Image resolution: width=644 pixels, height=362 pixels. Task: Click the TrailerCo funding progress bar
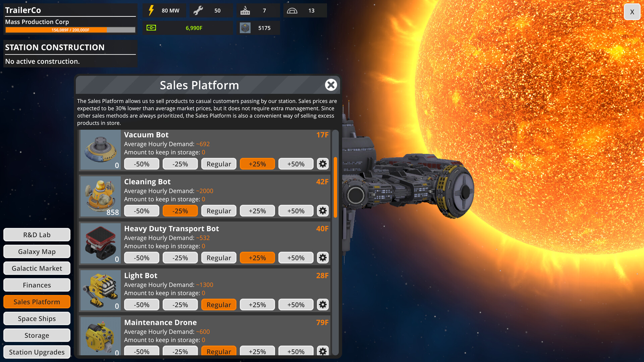click(70, 30)
